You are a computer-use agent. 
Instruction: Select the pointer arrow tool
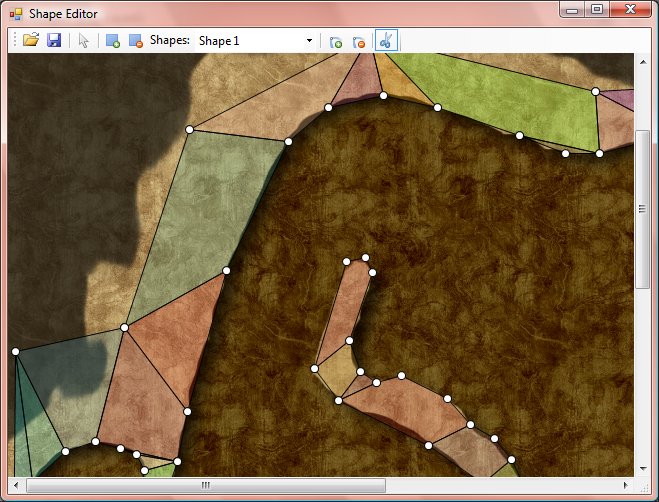84,41
